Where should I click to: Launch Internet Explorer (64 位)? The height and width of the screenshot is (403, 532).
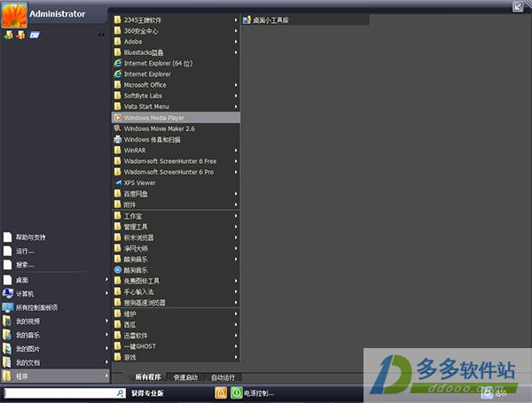coord(176,64)
